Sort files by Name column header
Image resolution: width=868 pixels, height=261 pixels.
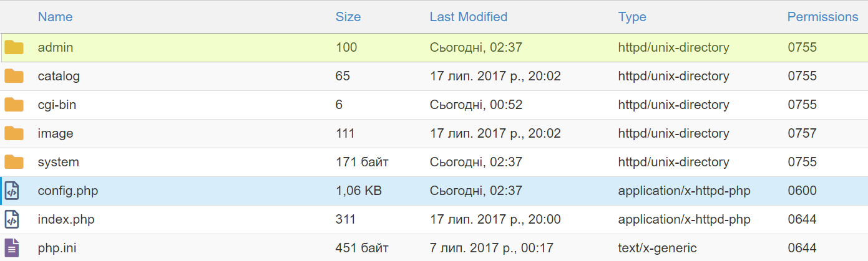(55, 17)
